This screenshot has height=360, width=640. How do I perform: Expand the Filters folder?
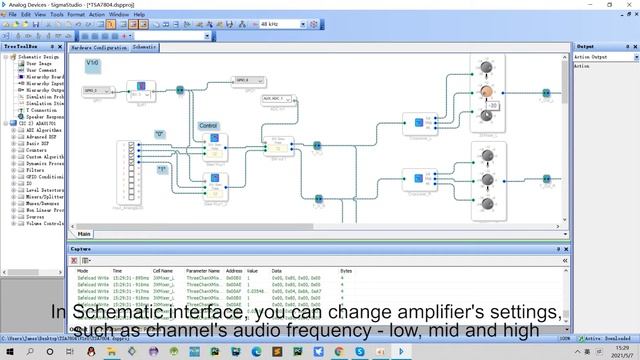pos(13,170)
